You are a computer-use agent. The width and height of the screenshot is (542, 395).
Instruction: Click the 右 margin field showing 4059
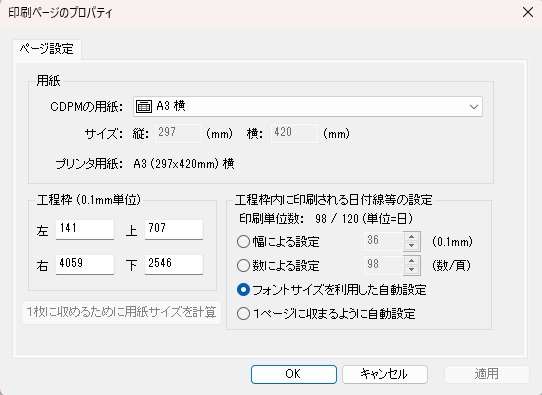click(85, 264)
